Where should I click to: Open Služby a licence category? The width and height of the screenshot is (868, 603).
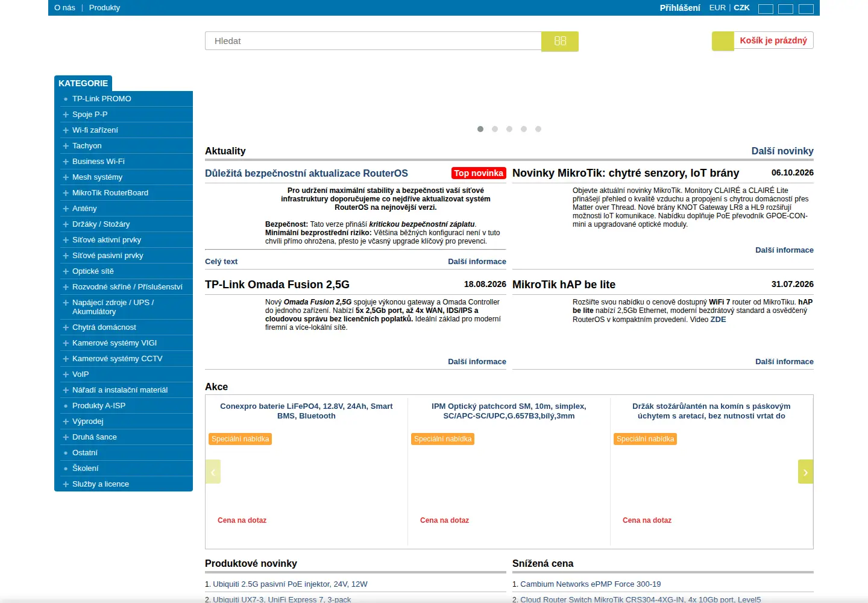pyautogui.click(x=101, y=484)
